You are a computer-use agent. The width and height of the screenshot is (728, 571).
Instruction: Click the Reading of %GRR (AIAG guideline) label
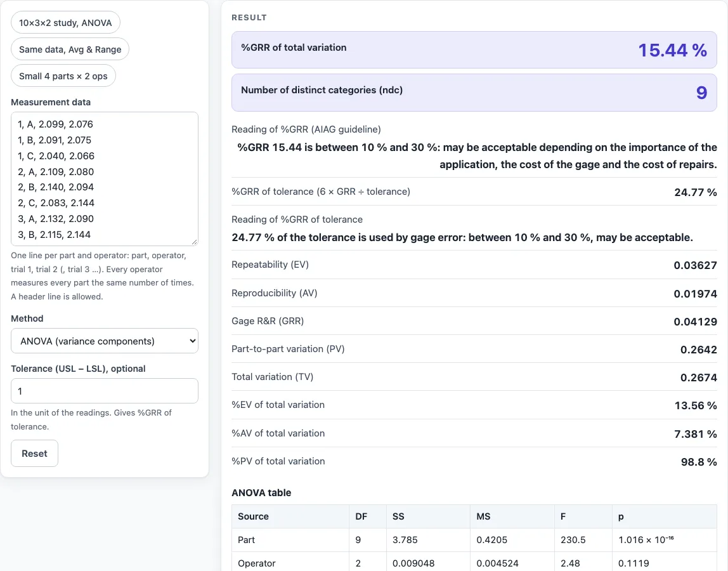pos(306,129)
